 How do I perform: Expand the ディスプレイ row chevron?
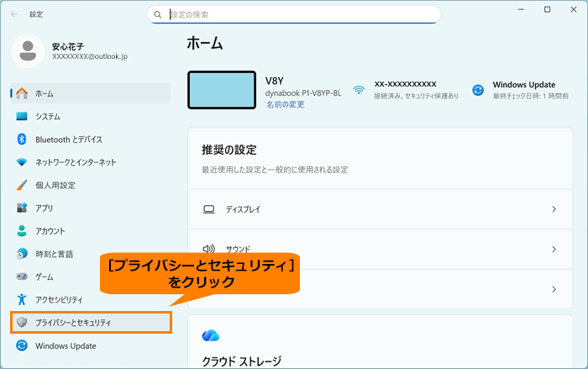[554, 209]
